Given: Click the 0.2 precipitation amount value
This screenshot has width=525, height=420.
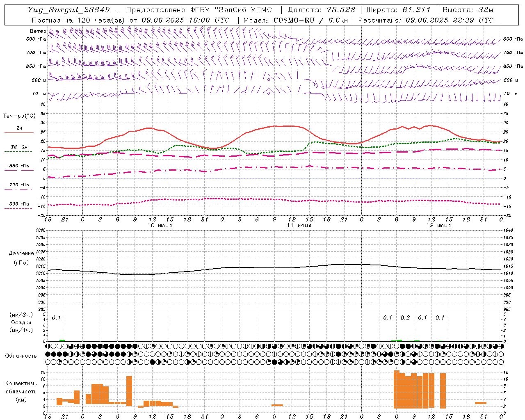Looking at the screenshot, I should pos(405,317).
